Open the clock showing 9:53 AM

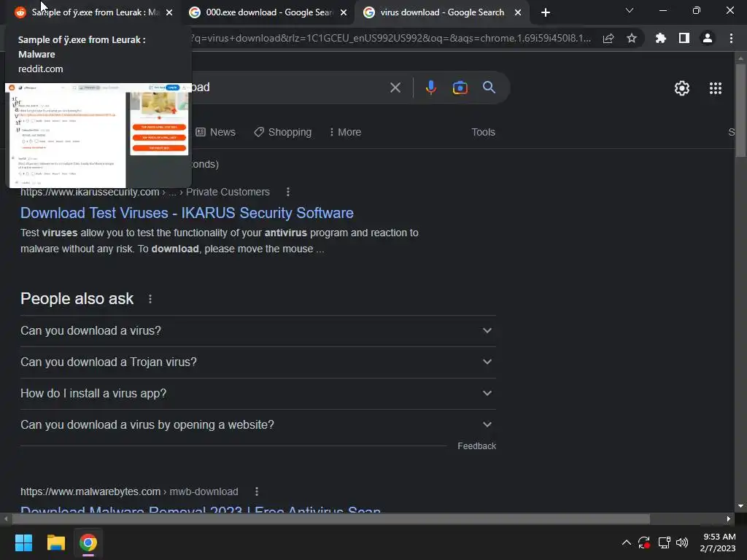718,542
